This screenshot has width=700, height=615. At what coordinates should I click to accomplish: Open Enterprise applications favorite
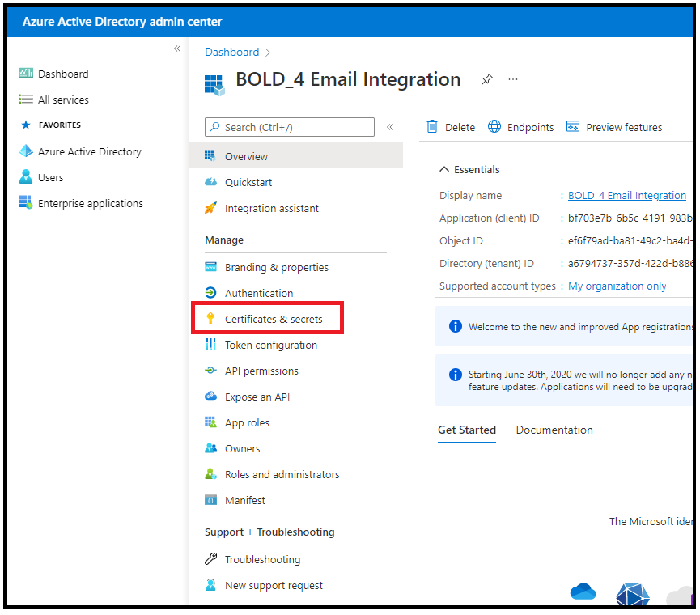coord(90,203)
